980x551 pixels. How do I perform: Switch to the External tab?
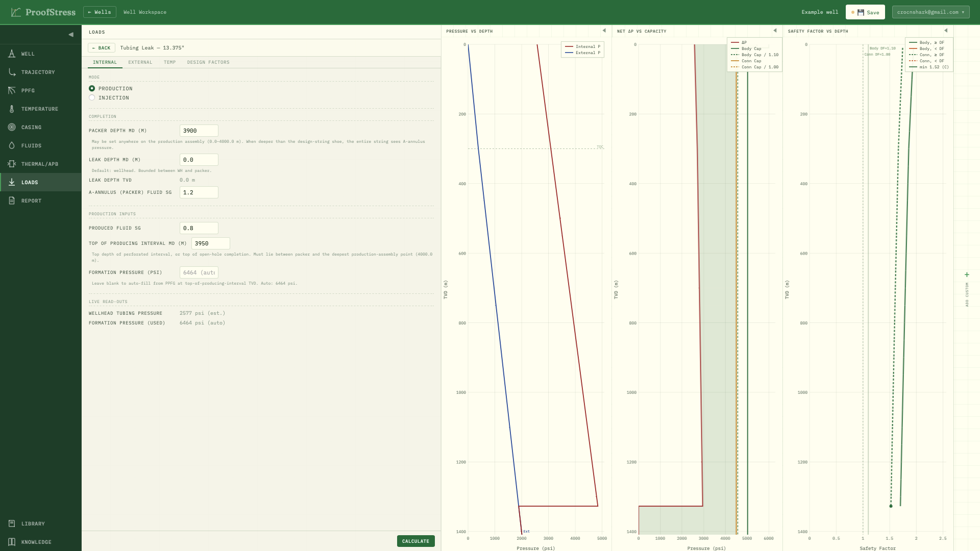140,62
